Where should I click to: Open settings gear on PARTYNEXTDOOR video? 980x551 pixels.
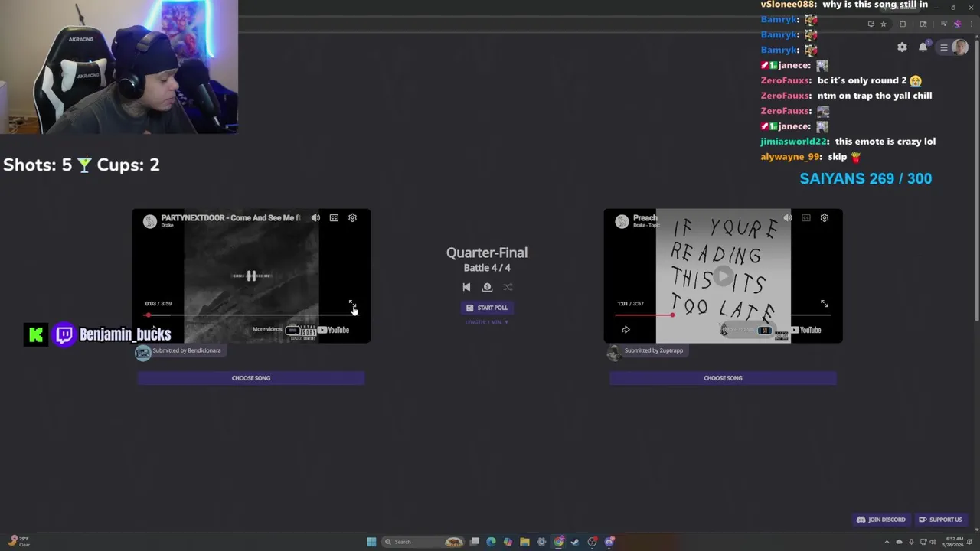(352, 218)
